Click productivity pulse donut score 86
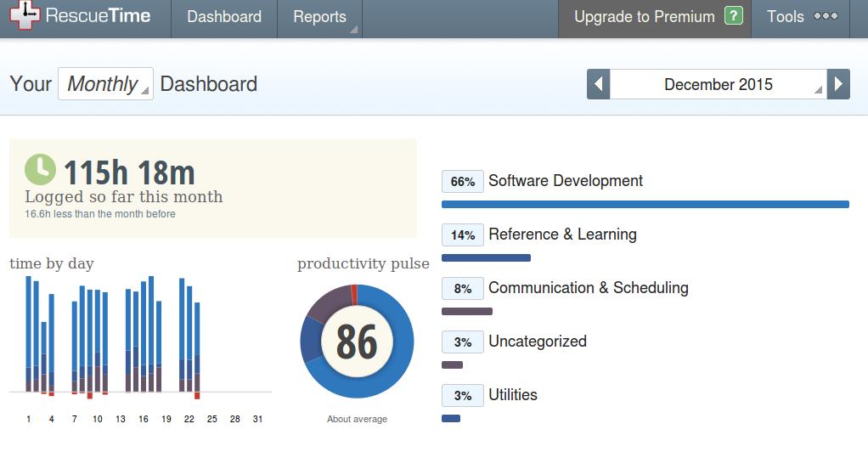868x452 pixels. (x=357, y=342)
